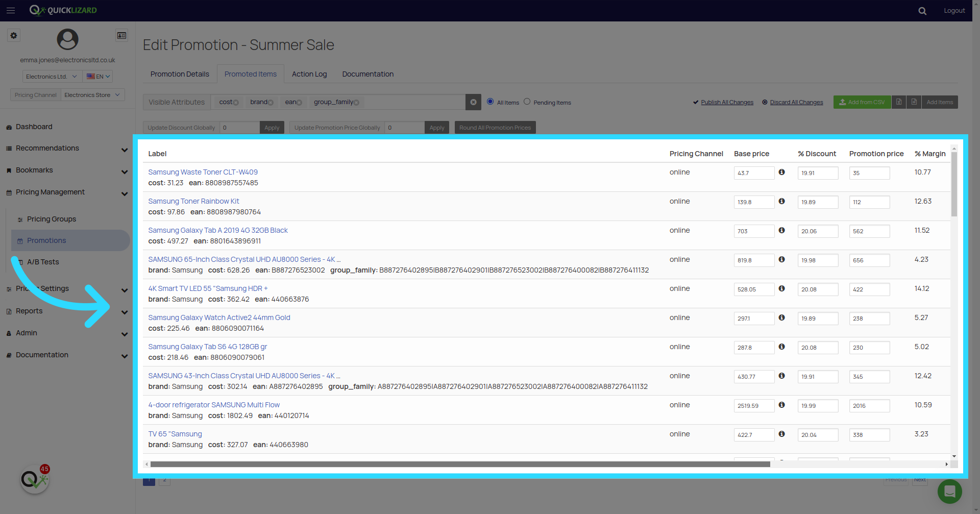Clear all visible attributes with X button

point(473,102)
